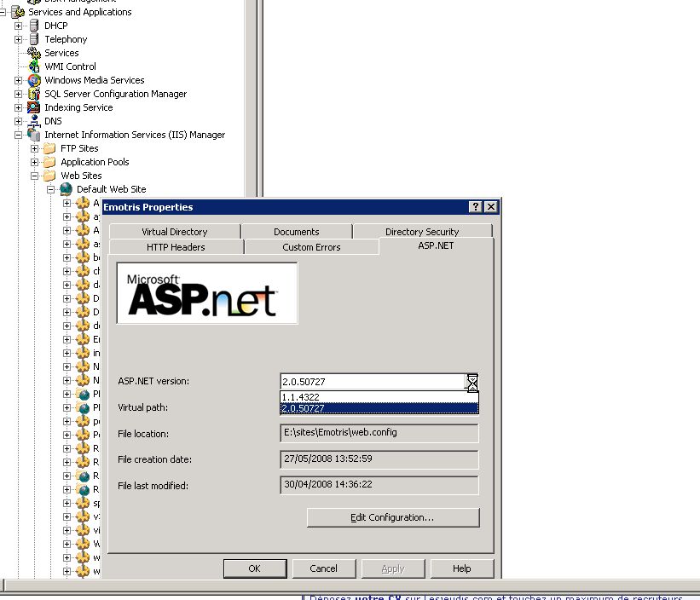Screen dimensions: 700x600
Task: Close the Emotris Properties dialog
Action: point(491,206)
